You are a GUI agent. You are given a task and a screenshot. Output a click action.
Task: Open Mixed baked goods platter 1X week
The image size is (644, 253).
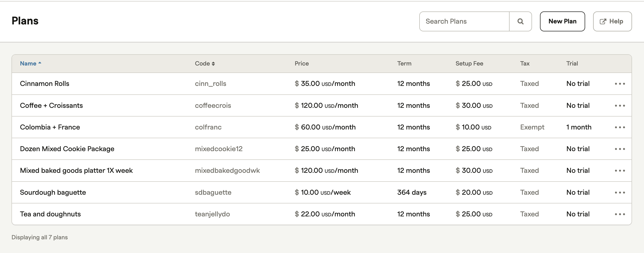click(x=76, y=171)
